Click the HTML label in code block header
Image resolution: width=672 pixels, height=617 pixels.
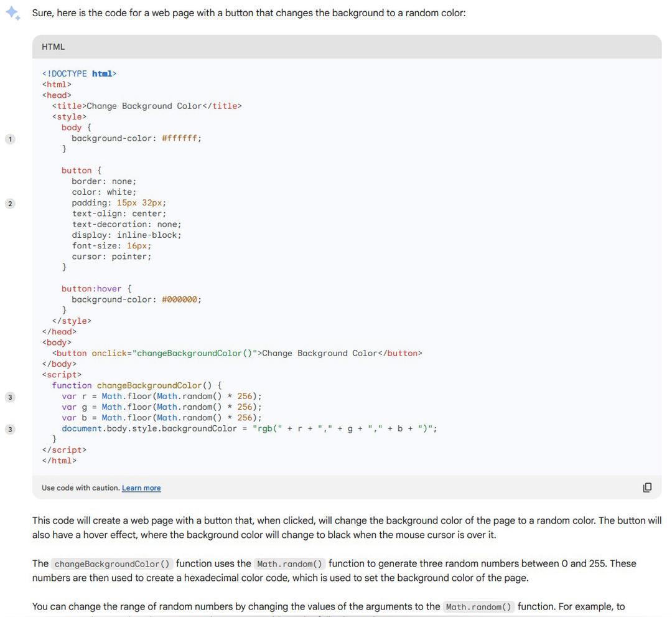pos(53,47)
